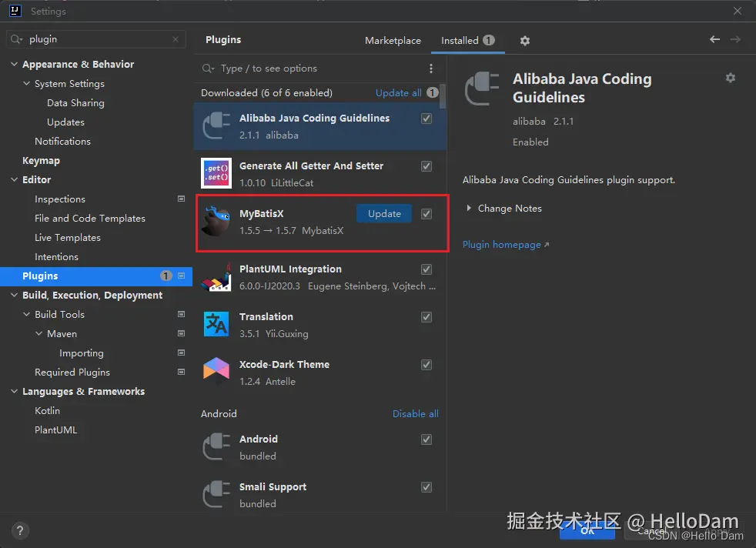
Task: Open the Inspections settings page
Action: (x=60, y=199)
